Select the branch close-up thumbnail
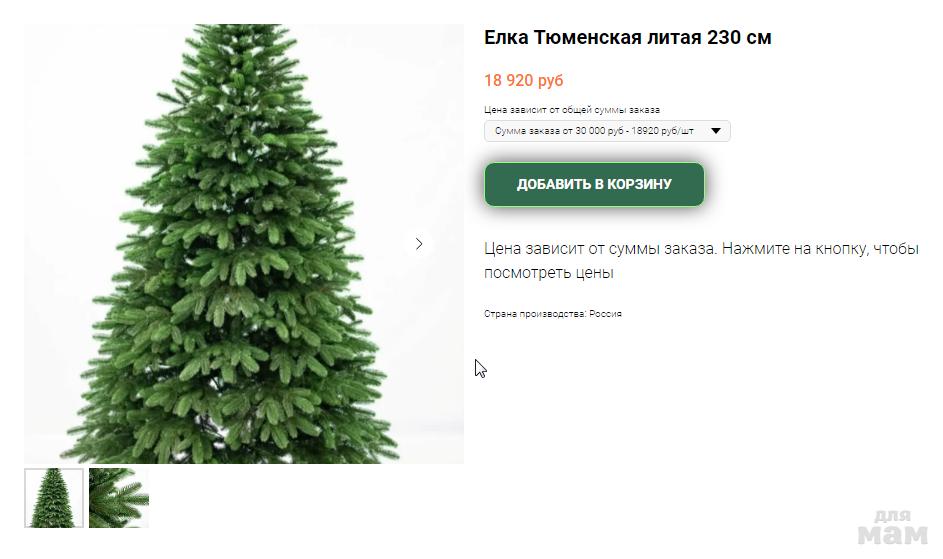The image size is (943, 559). click(118, 498)
